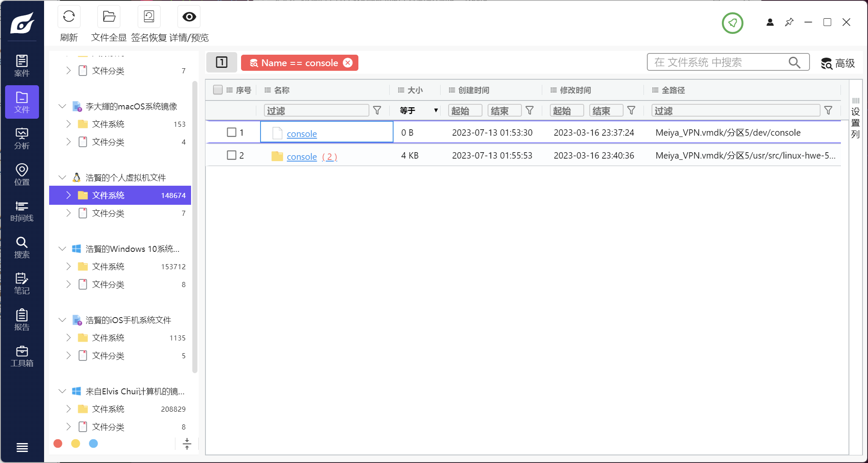Open the 分析 analysis sidebar icon
Viewport: 868px width, 463px height.
click(x=22, y=138)
